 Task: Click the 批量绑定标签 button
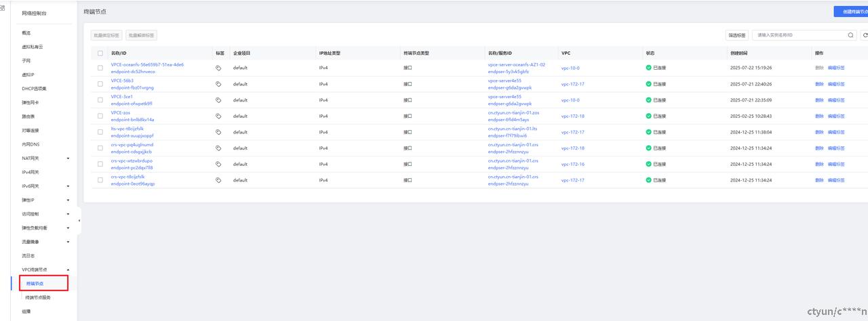(106, 35)
